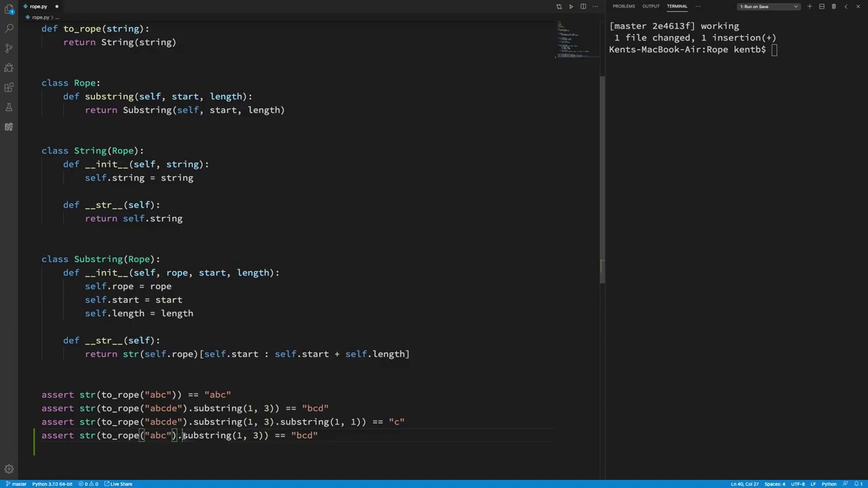Click 'self.rope = rope' line

coord(128,286)
